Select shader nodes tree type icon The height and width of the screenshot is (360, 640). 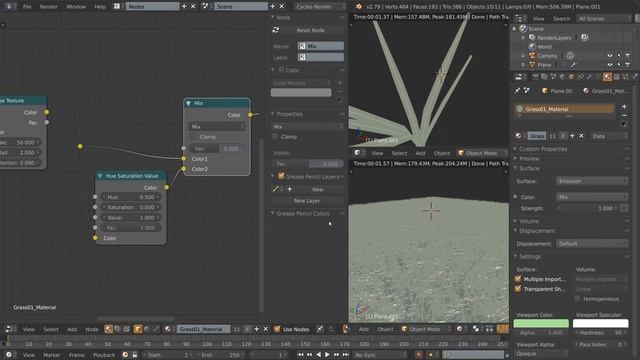coord(108,329)
